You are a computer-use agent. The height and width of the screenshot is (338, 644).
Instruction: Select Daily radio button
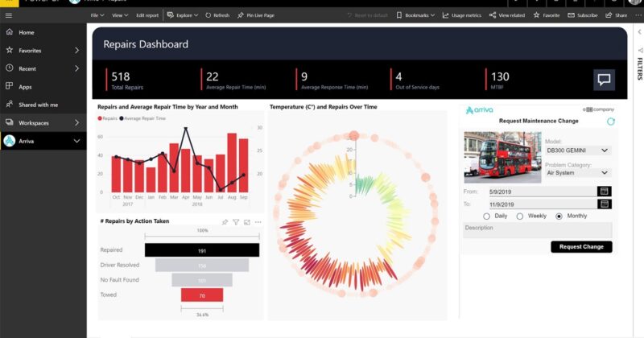coord(487,216)
